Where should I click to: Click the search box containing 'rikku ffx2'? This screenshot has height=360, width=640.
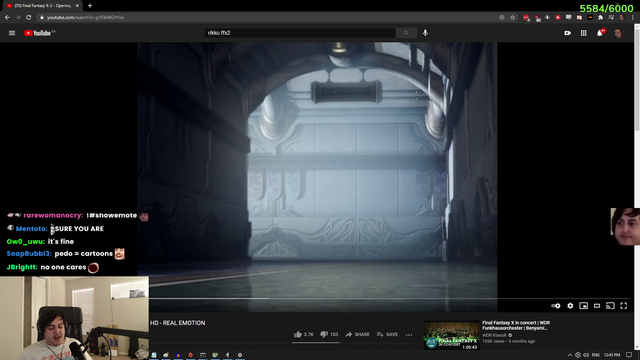[x=300, y=33]
